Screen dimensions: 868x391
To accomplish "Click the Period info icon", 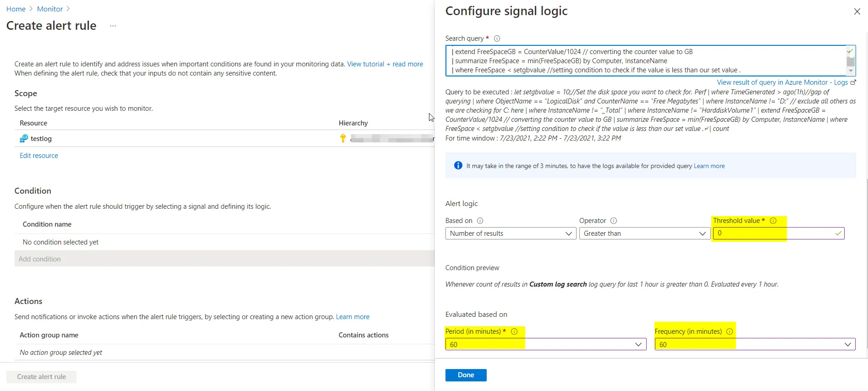I will (514, 331).
